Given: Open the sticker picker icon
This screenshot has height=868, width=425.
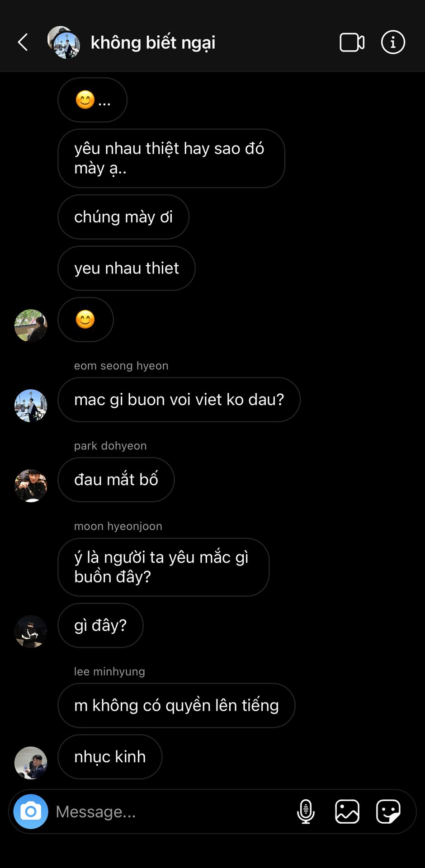Looking at the screenshot, I should 388,811.
